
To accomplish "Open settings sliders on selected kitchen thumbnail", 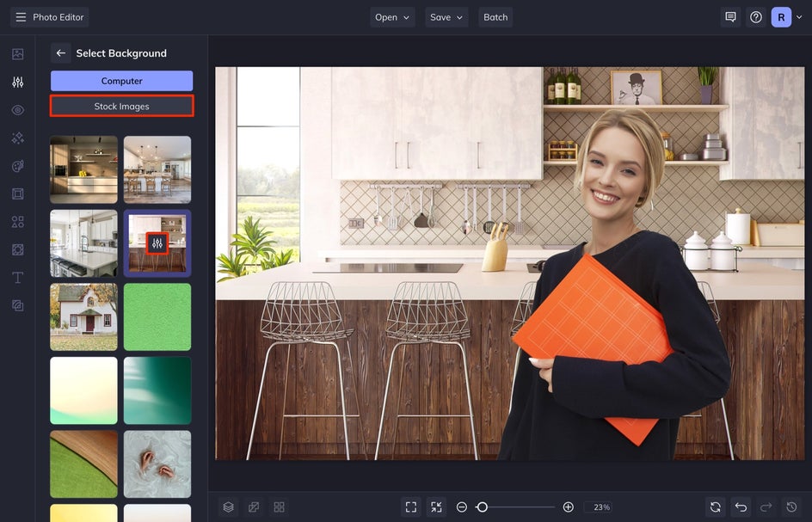I will [x=157, y=243].
